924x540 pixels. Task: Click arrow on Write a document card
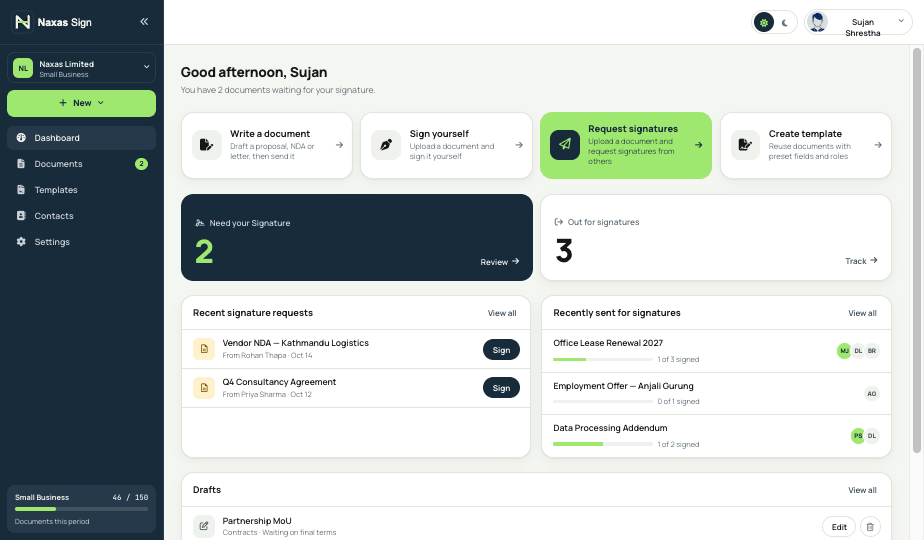click(339, 145)
